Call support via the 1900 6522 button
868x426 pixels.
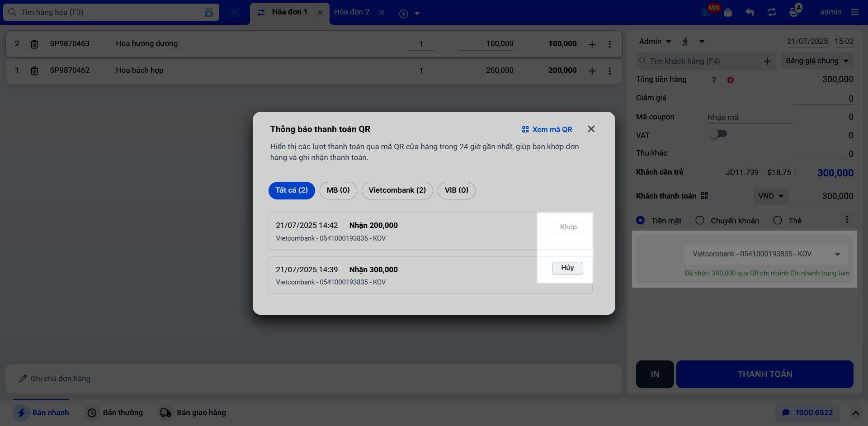pyautogui.click(x=807, y=412)
